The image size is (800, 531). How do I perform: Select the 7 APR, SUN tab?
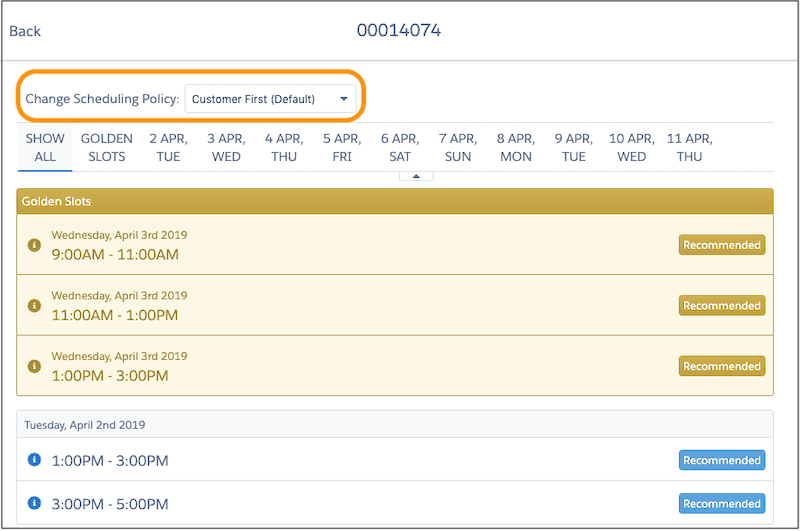click(458, 147)
